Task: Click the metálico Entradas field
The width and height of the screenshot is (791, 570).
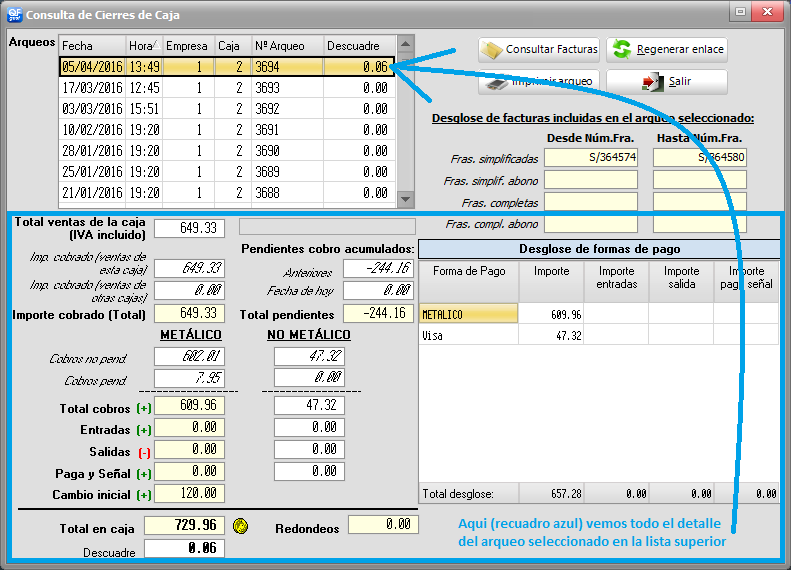Action: pos(189,428)
